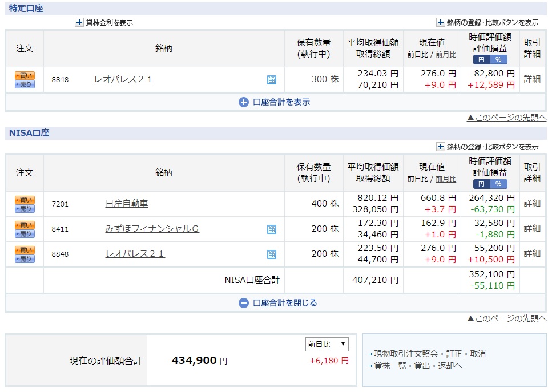Click the +12,589 円 gain value
Viewport: 552px width, 392px height.
click(x=491, y=85)
